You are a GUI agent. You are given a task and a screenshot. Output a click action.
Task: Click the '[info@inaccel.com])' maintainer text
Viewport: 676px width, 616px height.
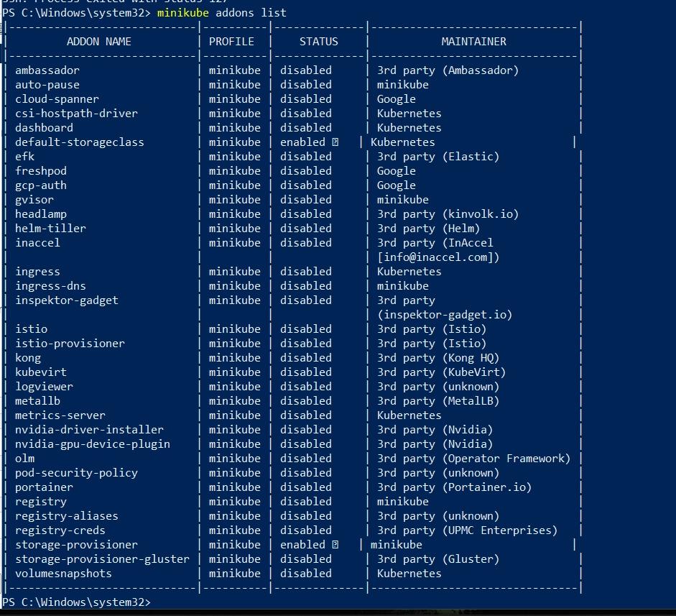(438, 257)
